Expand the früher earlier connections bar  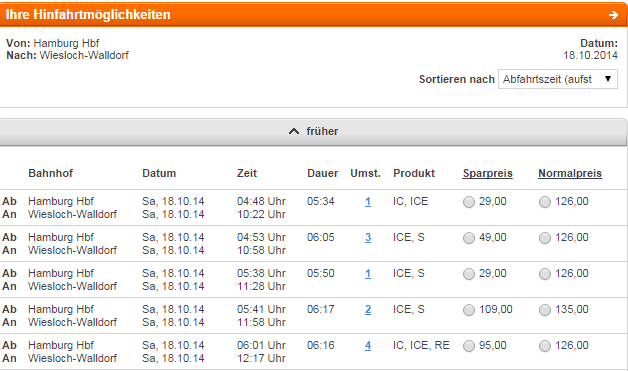[x=313, y=131]
